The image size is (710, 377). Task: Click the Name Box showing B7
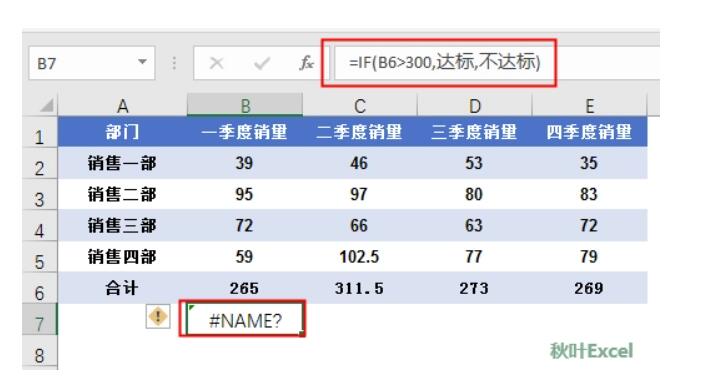(91, 63)
